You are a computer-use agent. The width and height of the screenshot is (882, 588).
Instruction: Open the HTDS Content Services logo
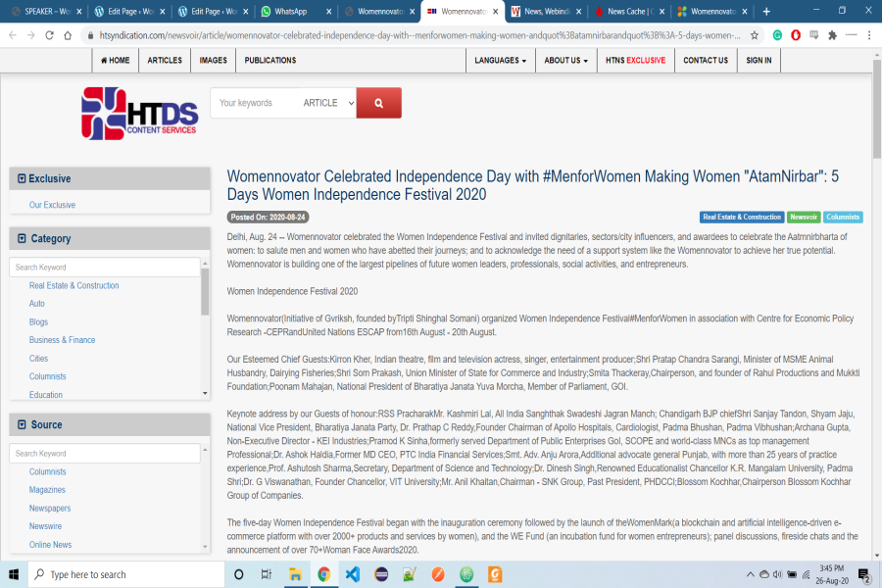[139, 113]
